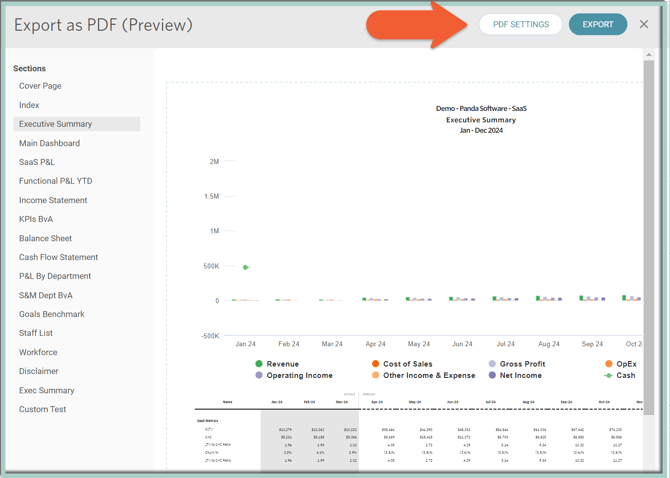The height and width of the screenshot is (478, 670).
Task: Open the Staff List section
Action: click(36, 333)
